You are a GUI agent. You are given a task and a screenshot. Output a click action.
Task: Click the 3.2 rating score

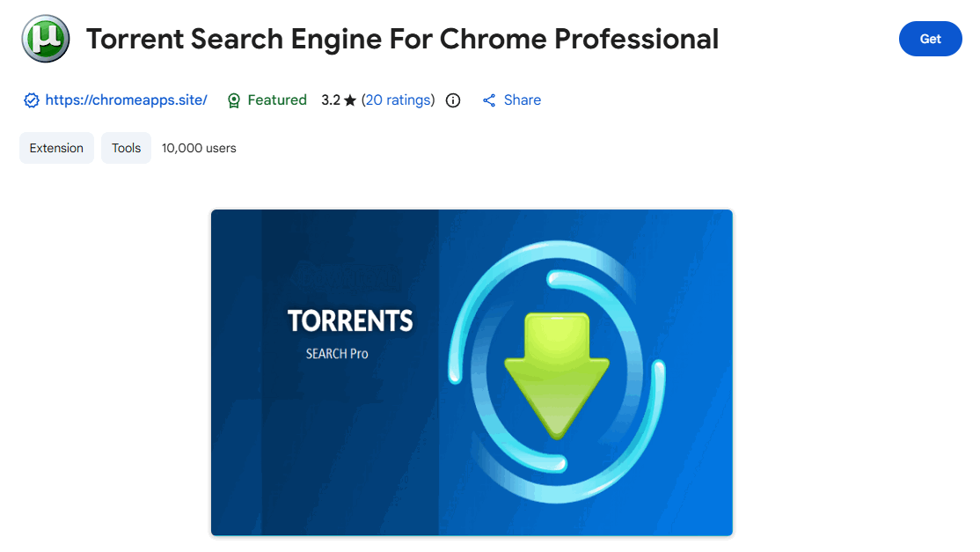[x=331, y=100]
